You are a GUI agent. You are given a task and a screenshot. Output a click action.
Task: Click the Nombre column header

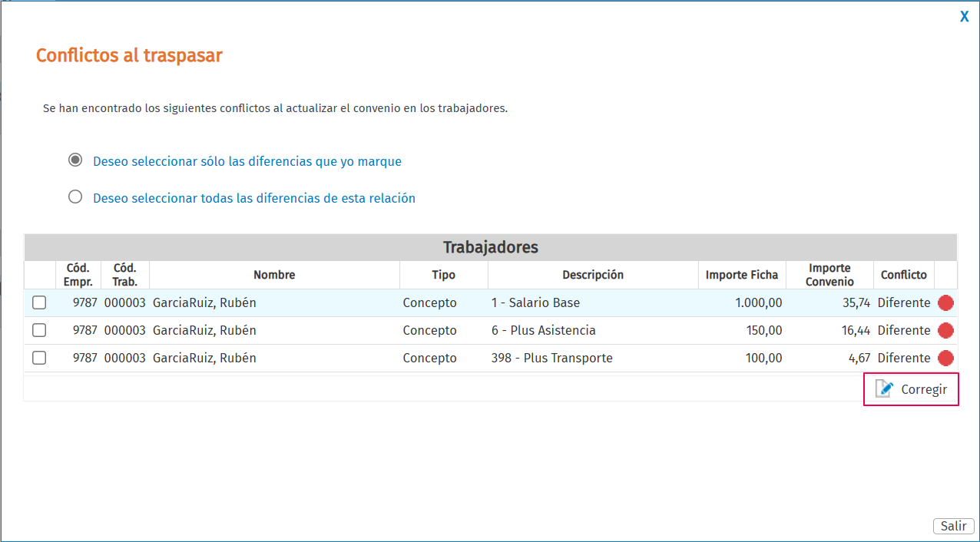[274, 275]
